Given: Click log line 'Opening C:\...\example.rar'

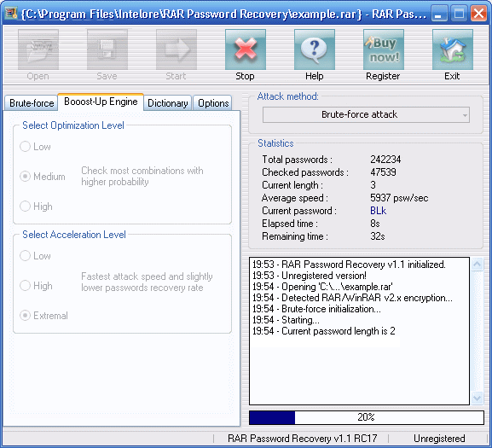Looking at the screenshot, I should pyautogui.click(x=322, y=287).
